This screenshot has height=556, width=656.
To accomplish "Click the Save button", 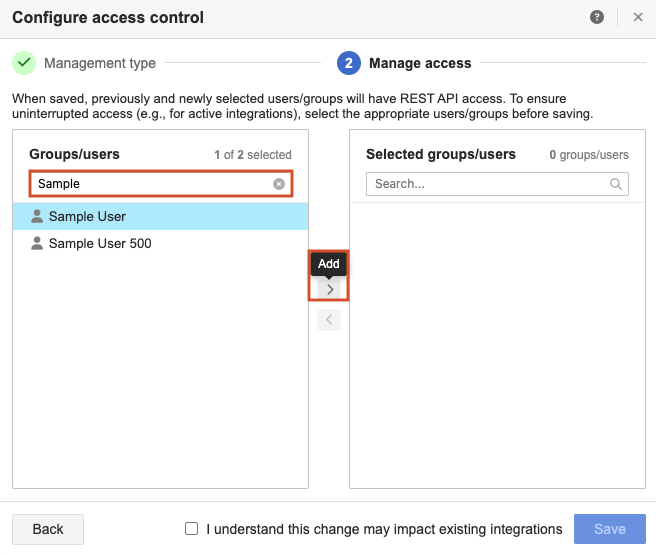I will pos(609,529).
